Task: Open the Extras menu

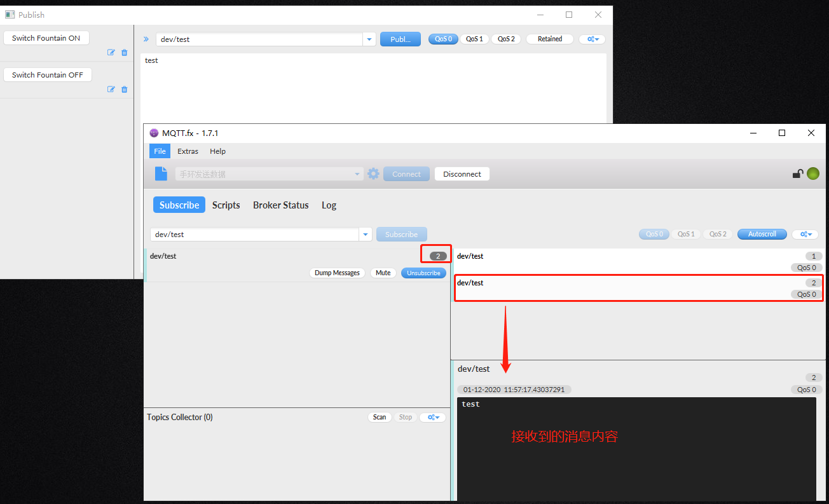Action: (x=188, y=151)
